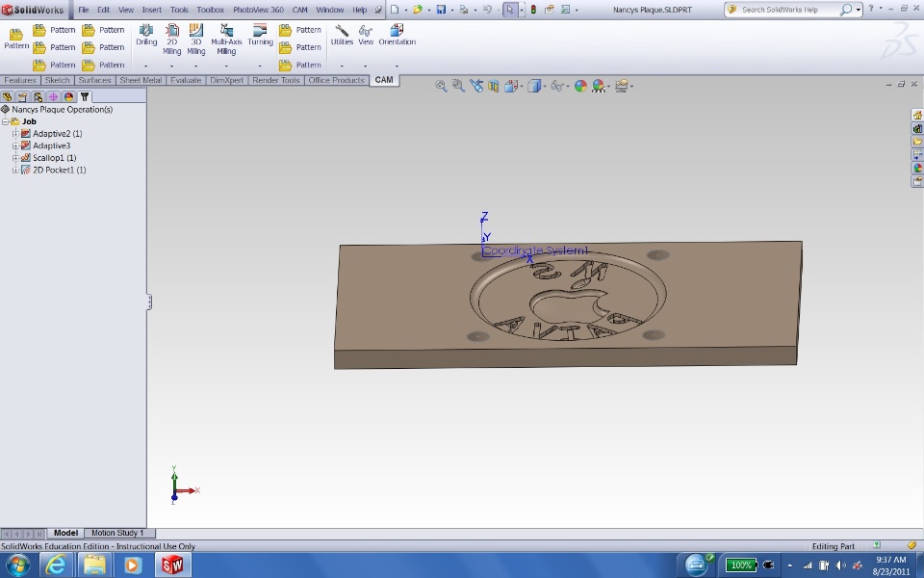Screen dimensions: 924x578
Task: Click the Options icon in title toolbar
Action: point(566,10)
